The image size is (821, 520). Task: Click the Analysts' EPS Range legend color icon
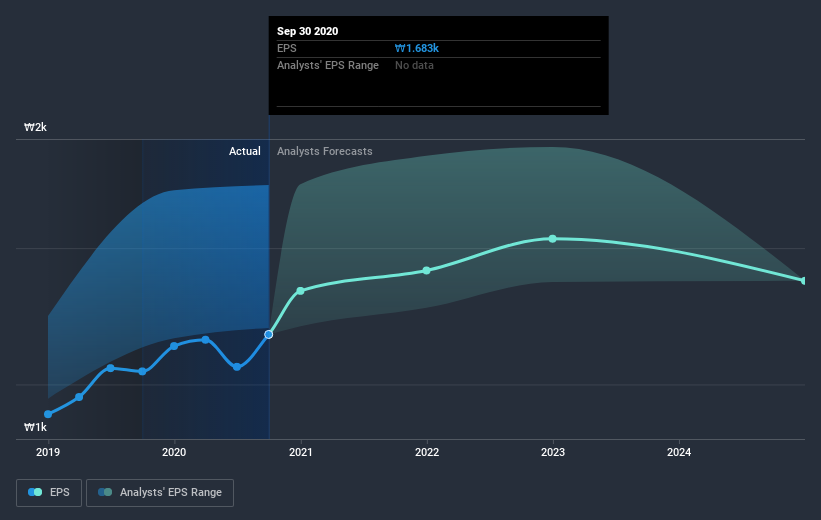click(105, 492)
